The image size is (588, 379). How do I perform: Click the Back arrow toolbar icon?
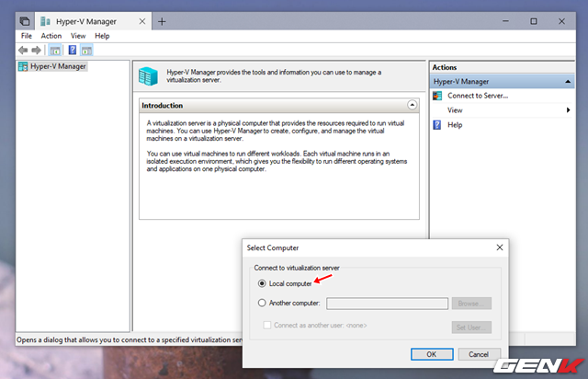pyautogui.click(x=23, y=50)
